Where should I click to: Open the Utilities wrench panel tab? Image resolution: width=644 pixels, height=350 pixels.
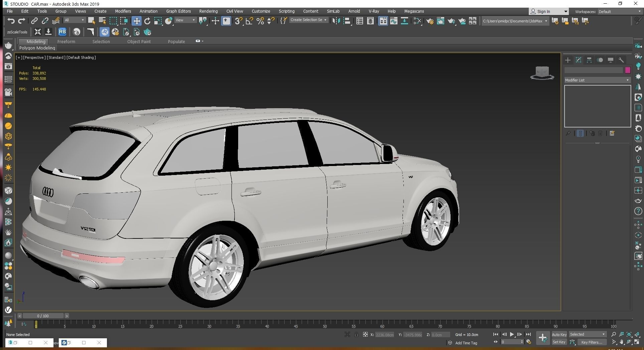(x=621, y=60)
